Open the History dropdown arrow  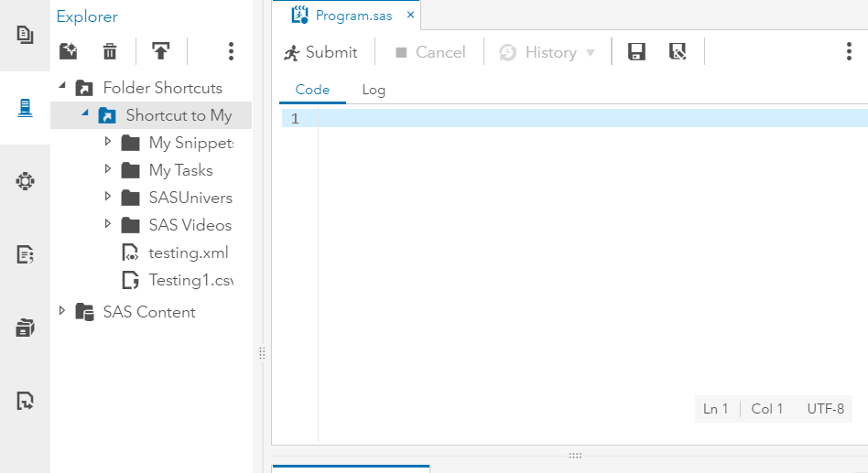point(590,53)
